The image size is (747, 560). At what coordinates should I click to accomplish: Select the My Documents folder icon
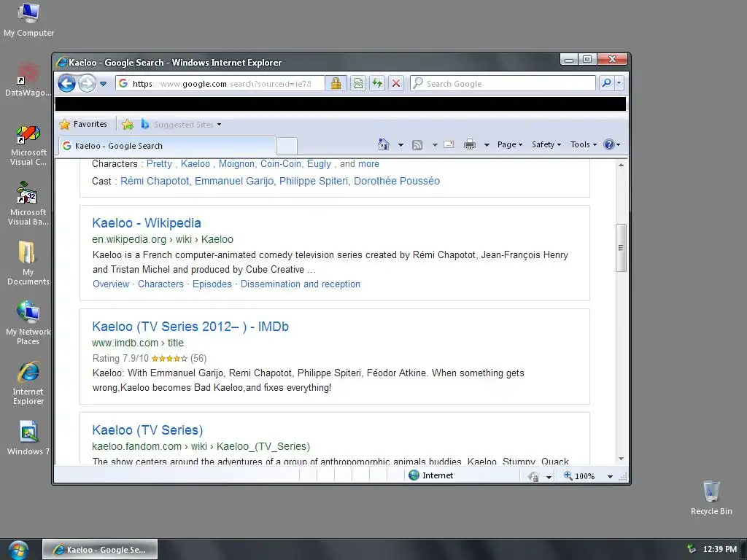tap(28, 262)
